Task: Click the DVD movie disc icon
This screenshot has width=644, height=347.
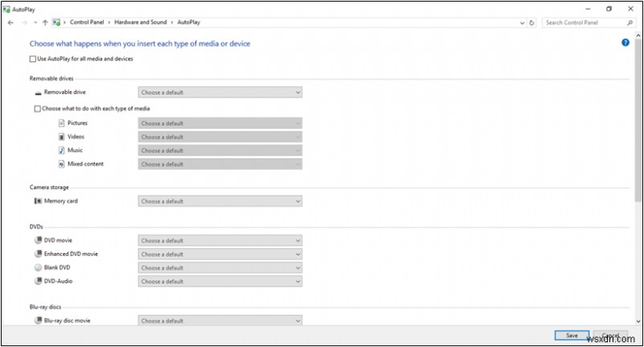Action: [x=38, y=240]
